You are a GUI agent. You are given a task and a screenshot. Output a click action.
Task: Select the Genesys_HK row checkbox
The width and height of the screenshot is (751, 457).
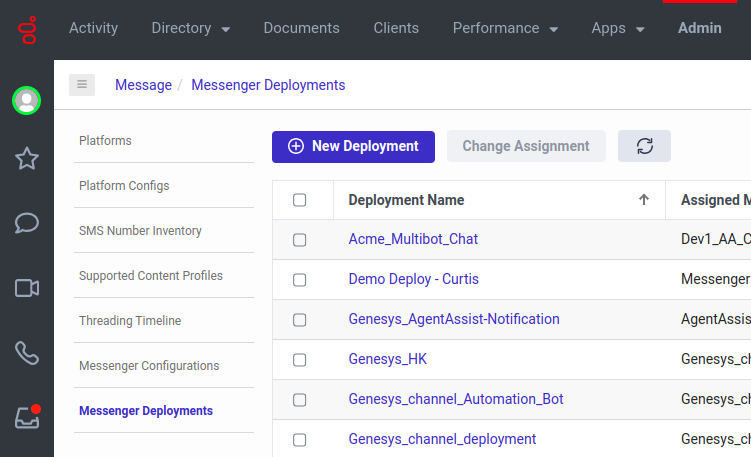[300, 360]
